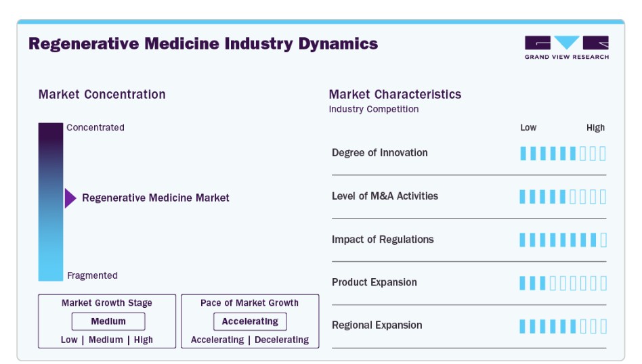Click the Product Expansion rating bars
Screen dimensions: 642x364
(x=563, y=283)
